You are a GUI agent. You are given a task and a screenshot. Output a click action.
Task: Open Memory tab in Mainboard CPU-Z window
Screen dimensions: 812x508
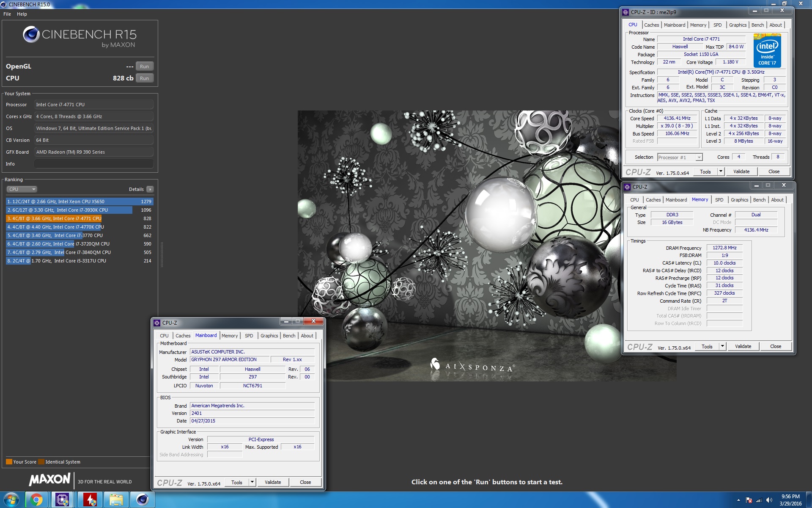coord(230,336)
